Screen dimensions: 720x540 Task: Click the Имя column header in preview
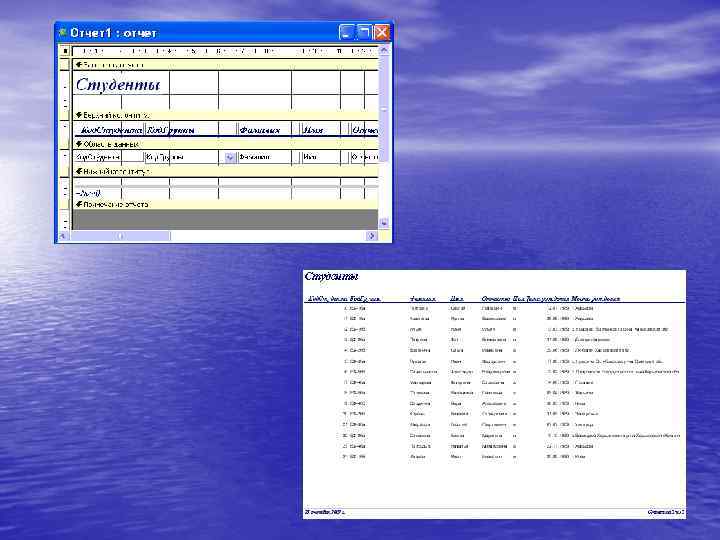pos(456,298)
